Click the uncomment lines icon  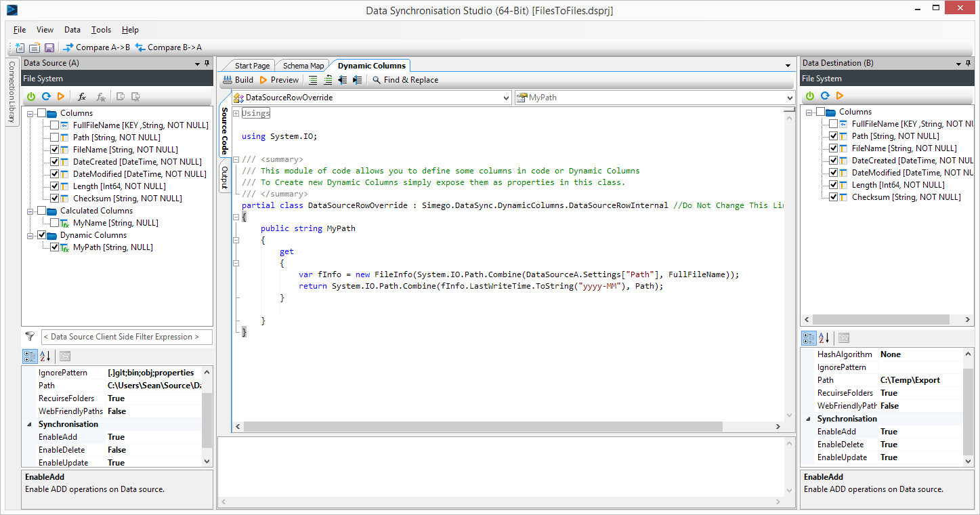coord(328,80)
